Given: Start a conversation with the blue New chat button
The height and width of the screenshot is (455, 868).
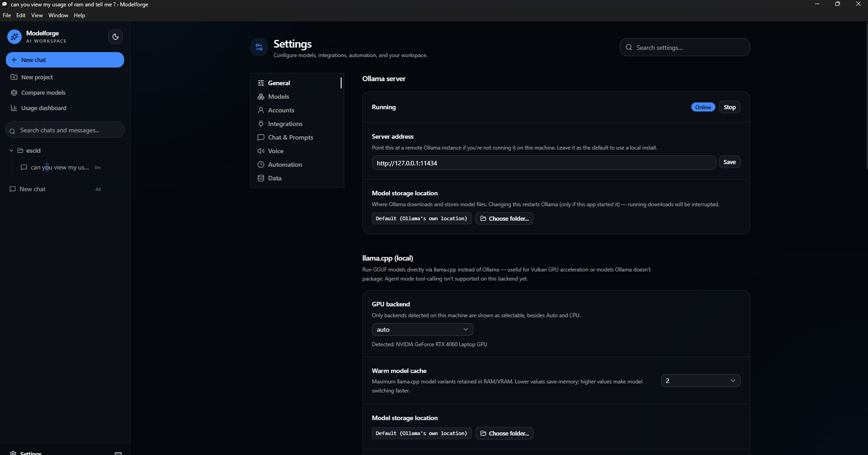Looking at the screenshot, I should pyautogui.click(x=65, y=60).
